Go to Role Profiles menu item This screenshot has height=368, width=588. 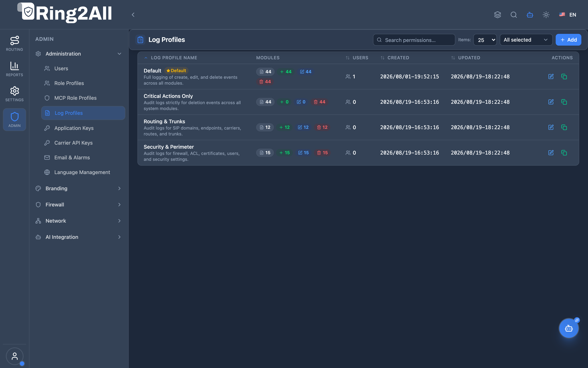tap(83, 83)
